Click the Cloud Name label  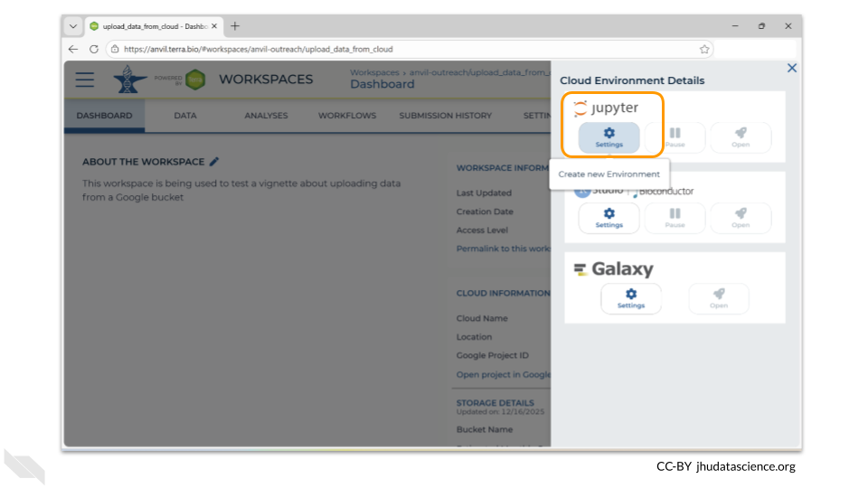482,318
